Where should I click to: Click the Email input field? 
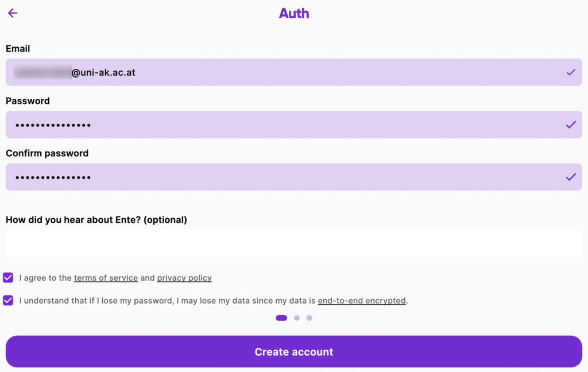pyautogui.click(x=287, y=72)
